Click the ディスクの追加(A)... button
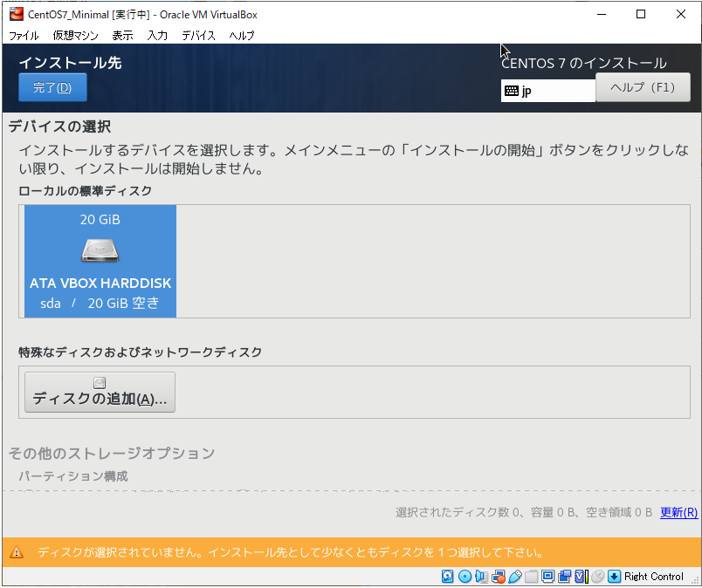 tap(100, 393)
